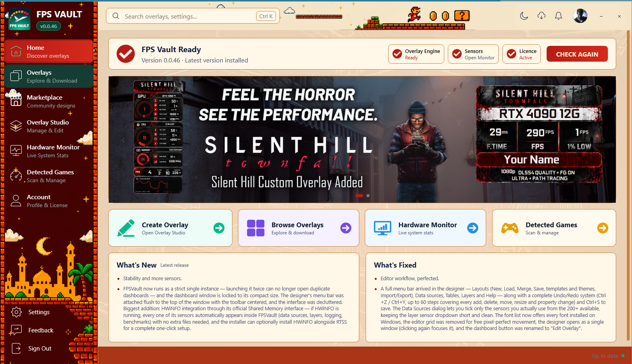The image size is (632, 364).
Task: Click the yellow arrow on Detected Games card
Action: coord(603,228)
